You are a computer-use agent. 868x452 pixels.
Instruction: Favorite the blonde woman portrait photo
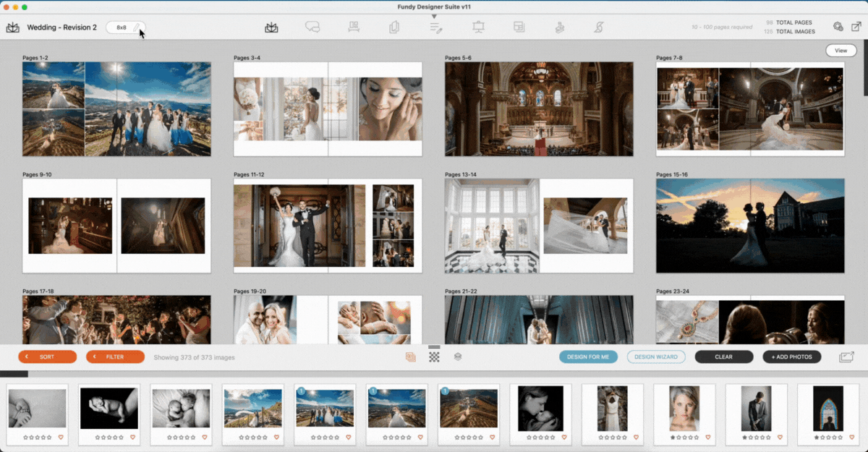tap(708, 437)
